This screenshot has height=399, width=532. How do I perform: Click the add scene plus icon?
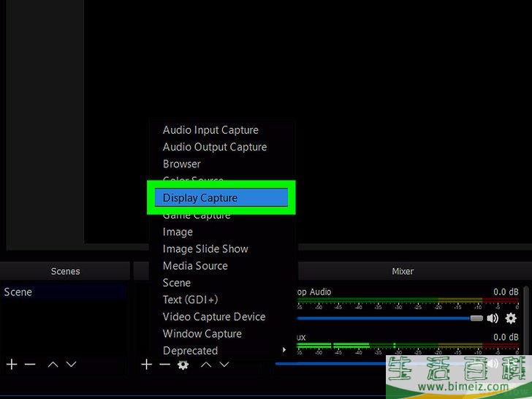click(x=12, y=364)
